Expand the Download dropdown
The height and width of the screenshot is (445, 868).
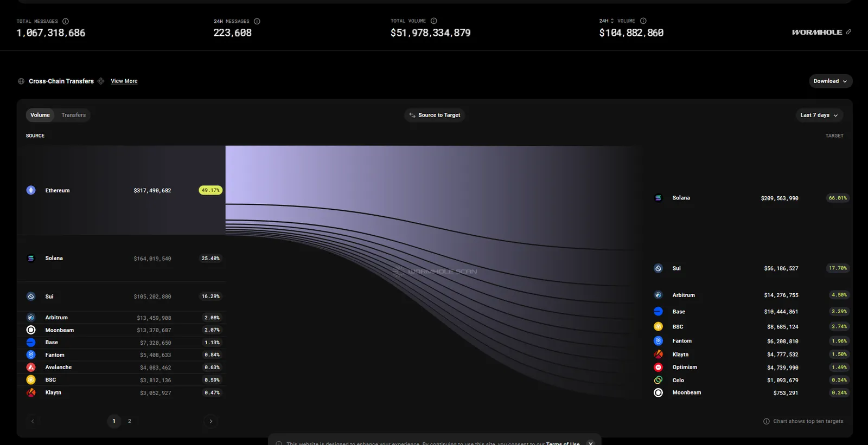(x=831, y=81)
